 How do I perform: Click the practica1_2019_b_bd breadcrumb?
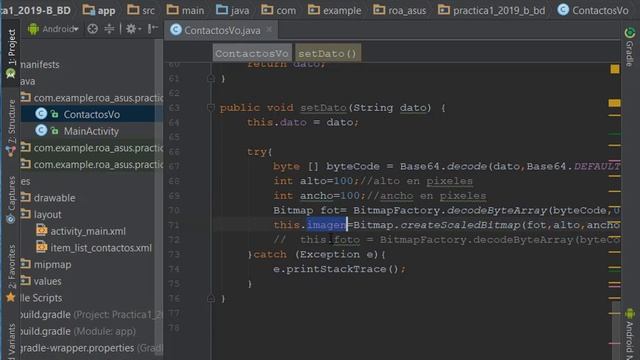[491, 10]
